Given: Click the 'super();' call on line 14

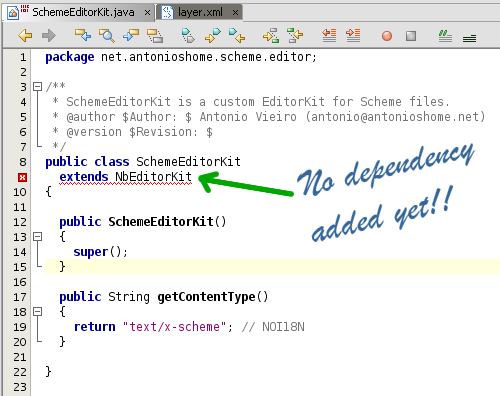Looking at the screenshot, I should click(100, 252).
